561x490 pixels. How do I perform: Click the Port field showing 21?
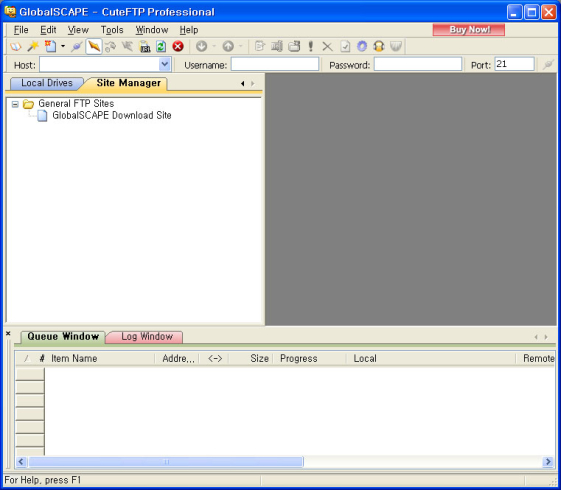click(514, 64)
